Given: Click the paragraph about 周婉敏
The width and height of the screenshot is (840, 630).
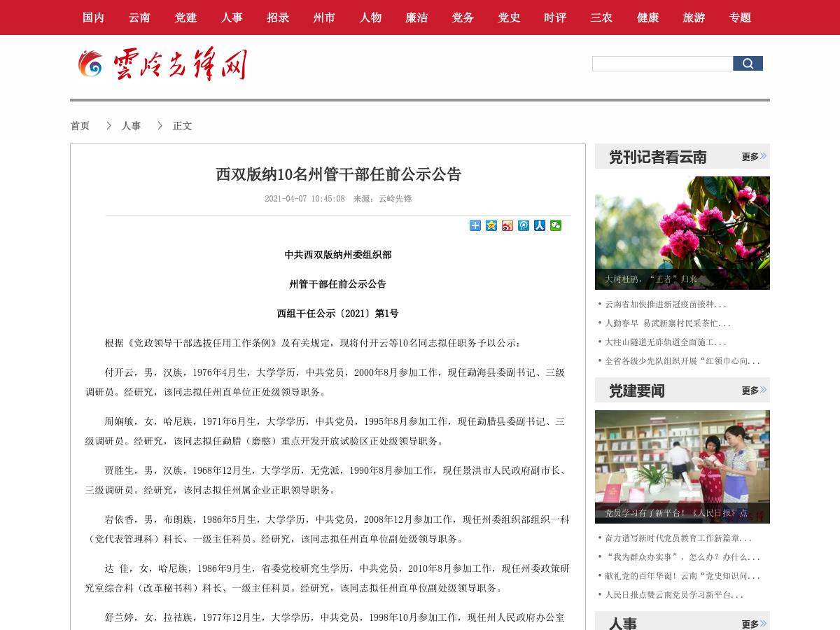Looking at the screenshot, I should pos(325,431).
